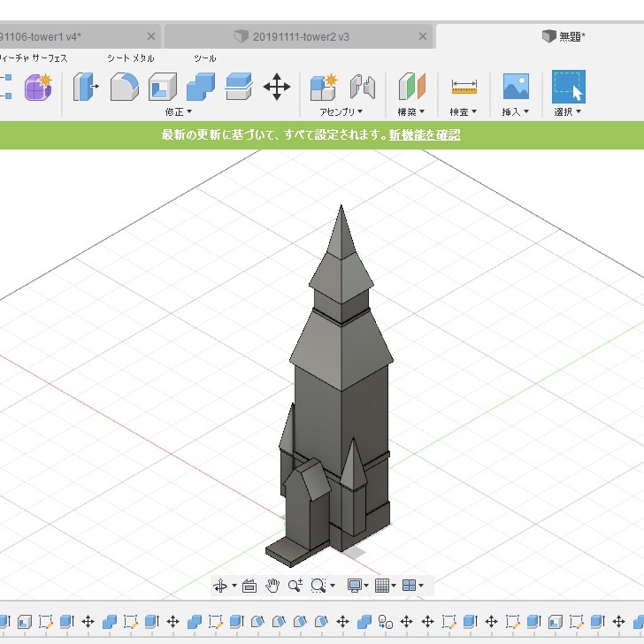Click the Insert image icon

click(x=516, y=87)
